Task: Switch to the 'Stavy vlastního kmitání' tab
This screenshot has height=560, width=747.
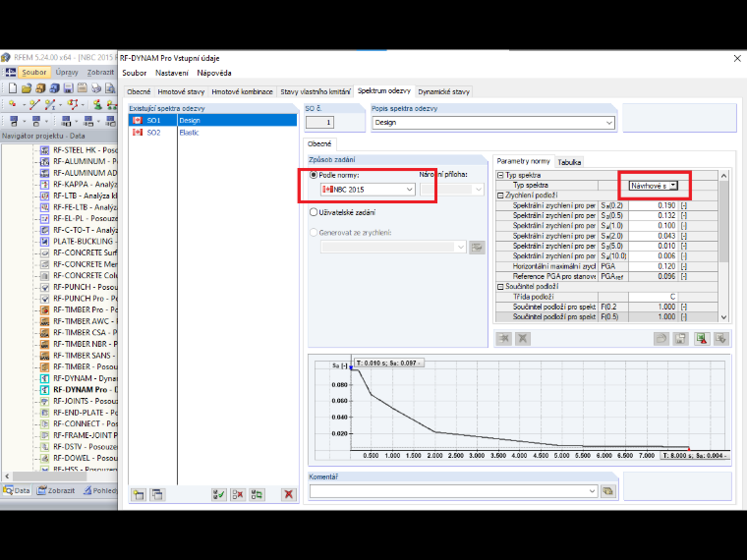Action: [315, 92]
